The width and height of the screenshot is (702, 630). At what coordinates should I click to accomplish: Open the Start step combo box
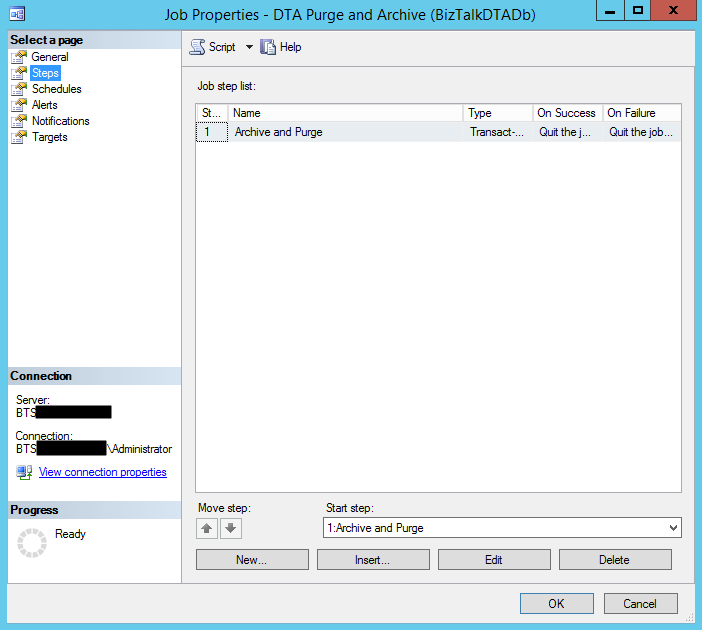502,528
